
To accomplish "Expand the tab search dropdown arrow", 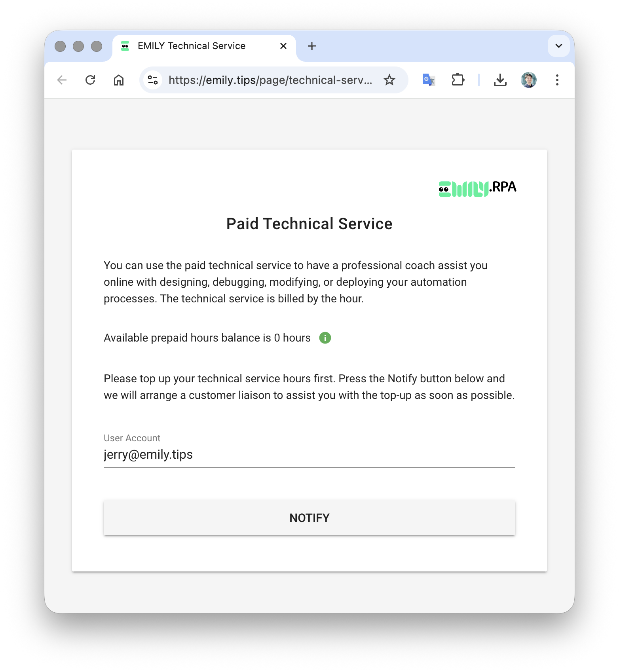I will [558, 46].
